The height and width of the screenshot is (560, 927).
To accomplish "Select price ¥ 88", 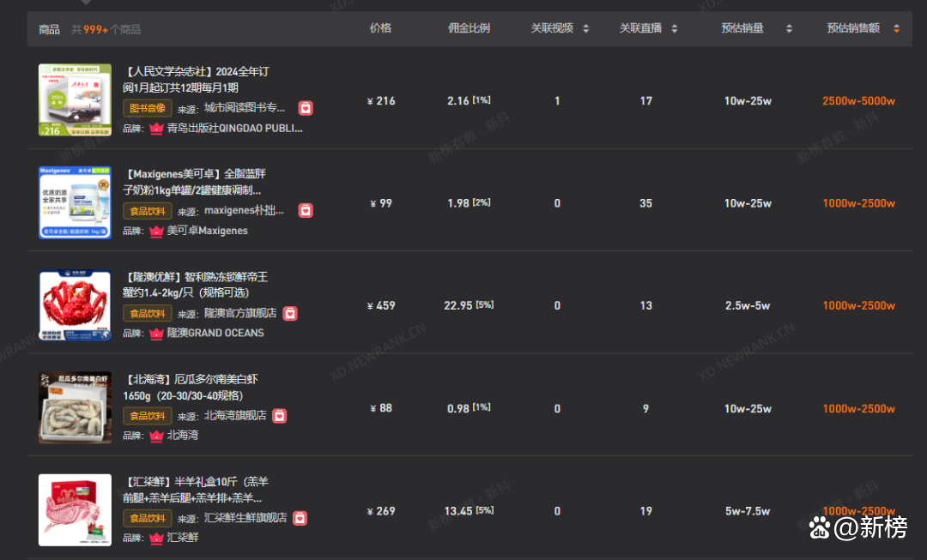I will coord(381,408).
